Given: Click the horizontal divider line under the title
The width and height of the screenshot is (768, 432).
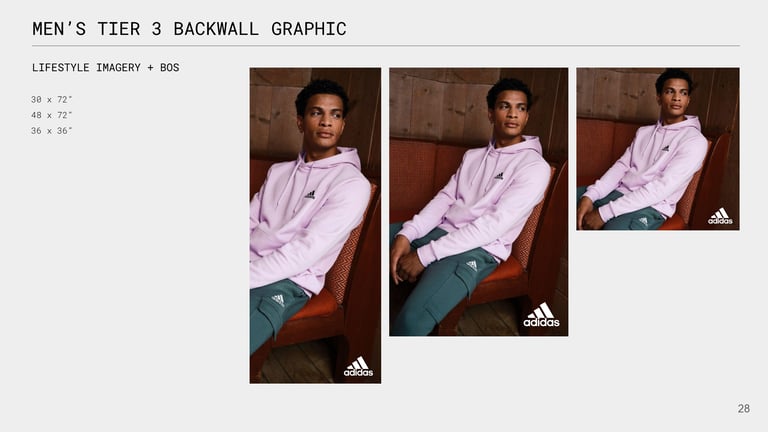Looking at the screenshot, I should (x=386, y=46).
